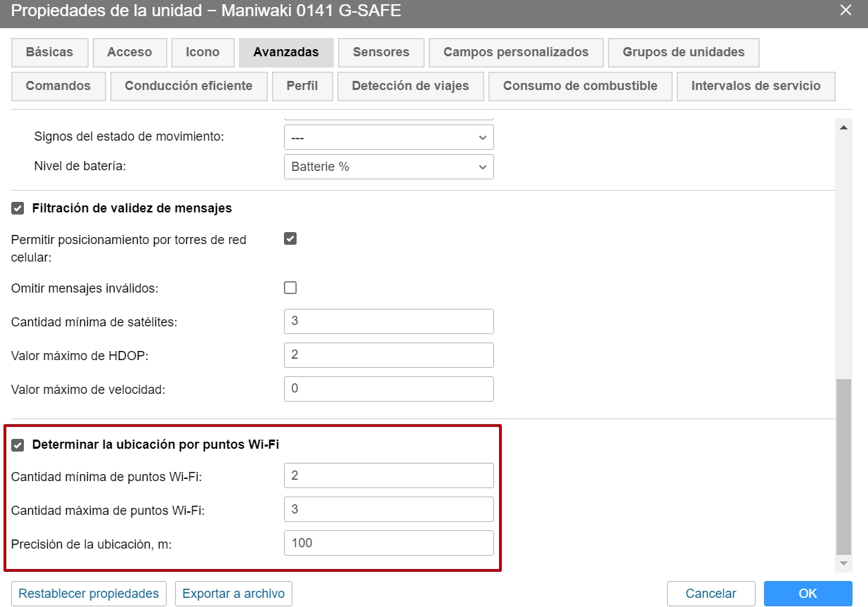Screen dimensions: 868x607
Task: Select the Detección de viajes tab
Action: (x=410, y=86)
